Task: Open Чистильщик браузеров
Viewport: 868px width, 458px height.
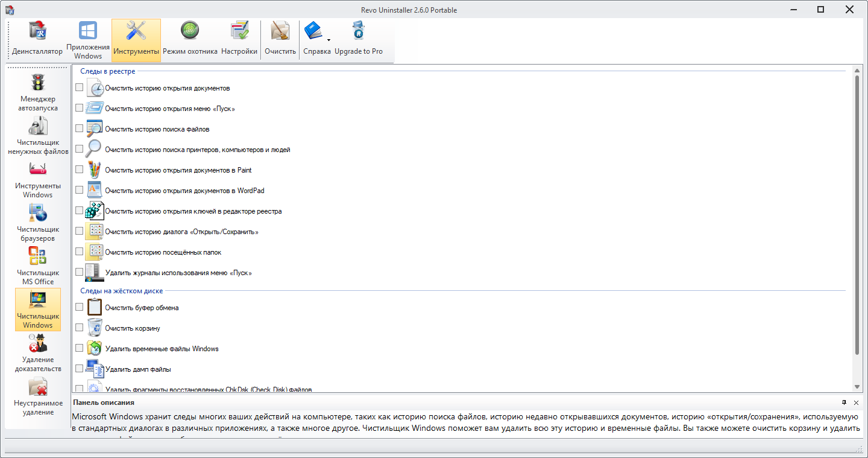Action: (38, 223)
